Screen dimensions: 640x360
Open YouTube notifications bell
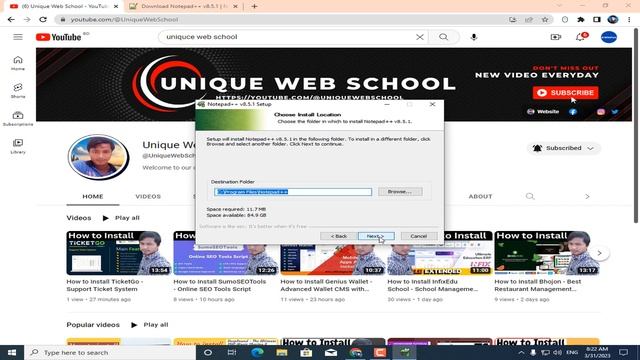coord(580,37)
